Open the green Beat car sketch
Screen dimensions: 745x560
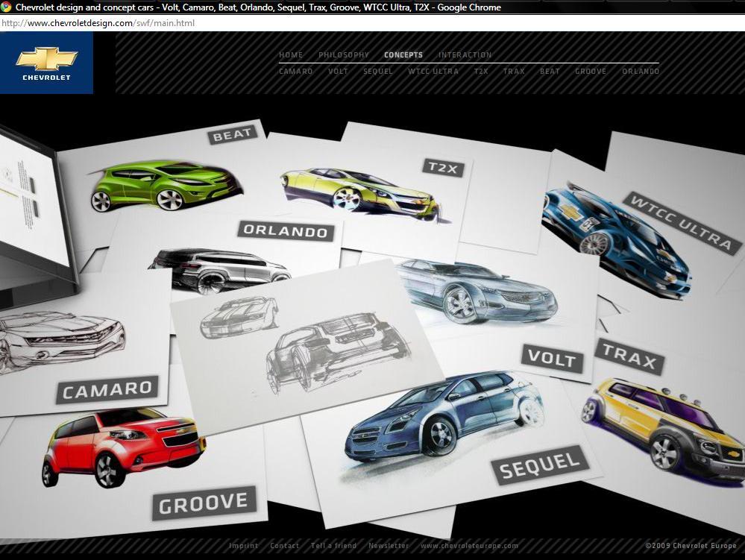tap(166, 186)
